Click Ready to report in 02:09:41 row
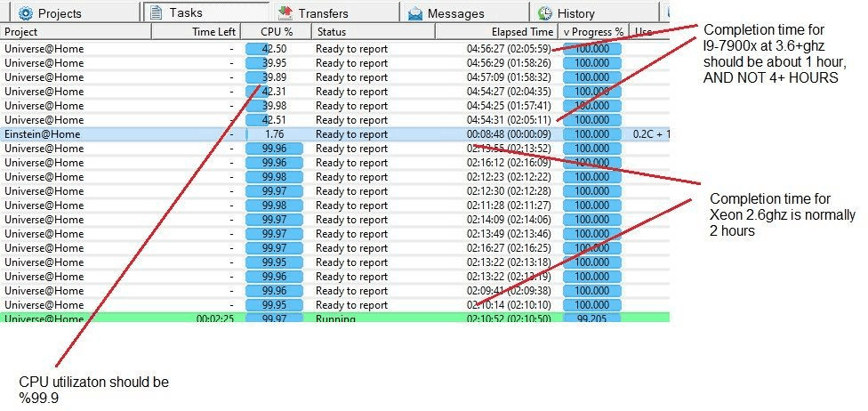The width and height of the screenshot is (868, 411). [351, 291]
